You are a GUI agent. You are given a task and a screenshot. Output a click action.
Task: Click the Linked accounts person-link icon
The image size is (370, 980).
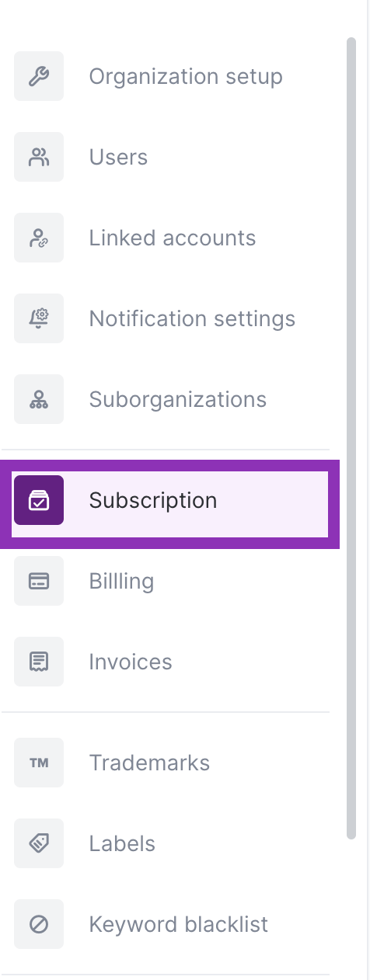[39, 238]
